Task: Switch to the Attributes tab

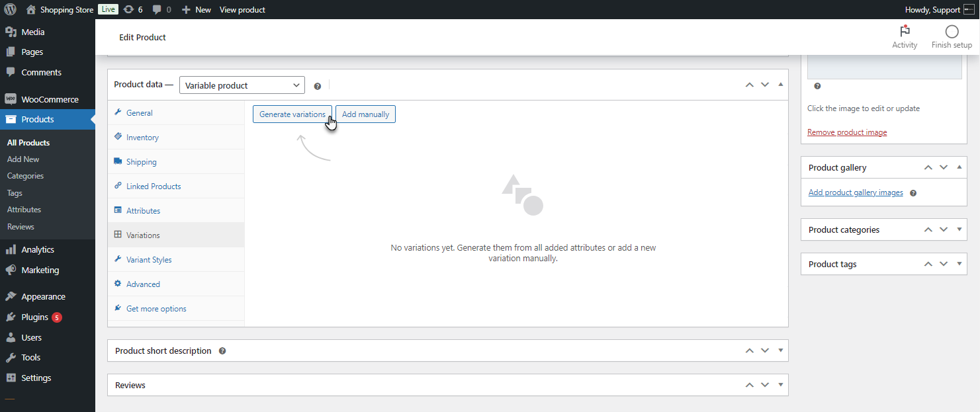Action: [176, 211]
